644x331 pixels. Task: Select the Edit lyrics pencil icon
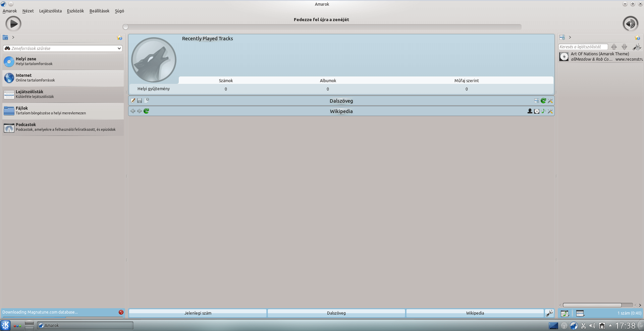point(133,101)
